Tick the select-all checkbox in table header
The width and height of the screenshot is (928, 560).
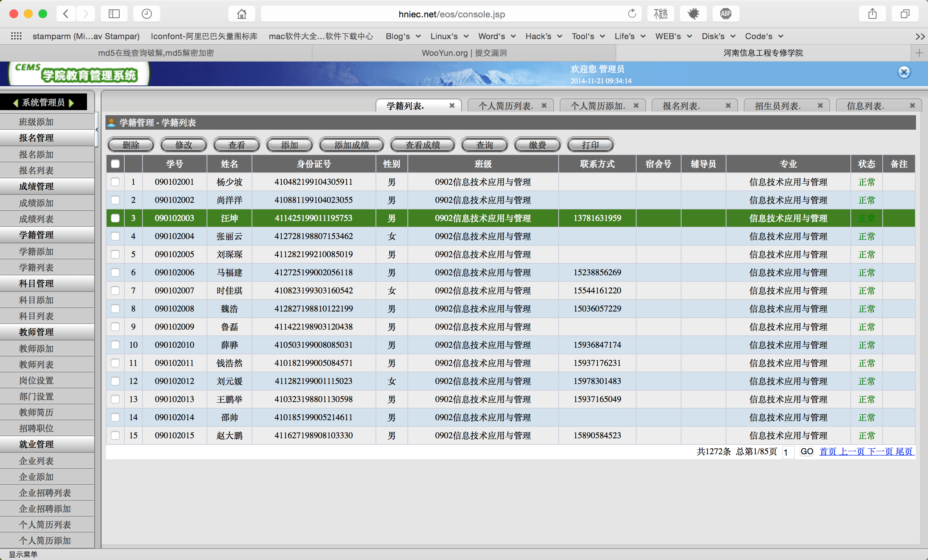115,164
